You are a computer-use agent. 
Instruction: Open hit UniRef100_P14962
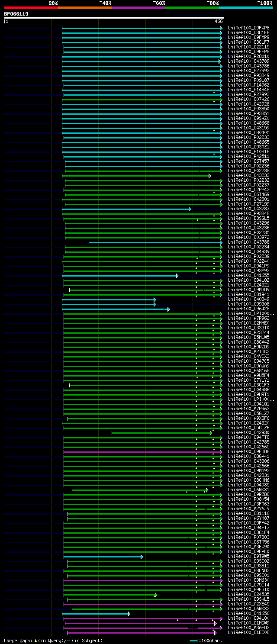coord(248,85)
